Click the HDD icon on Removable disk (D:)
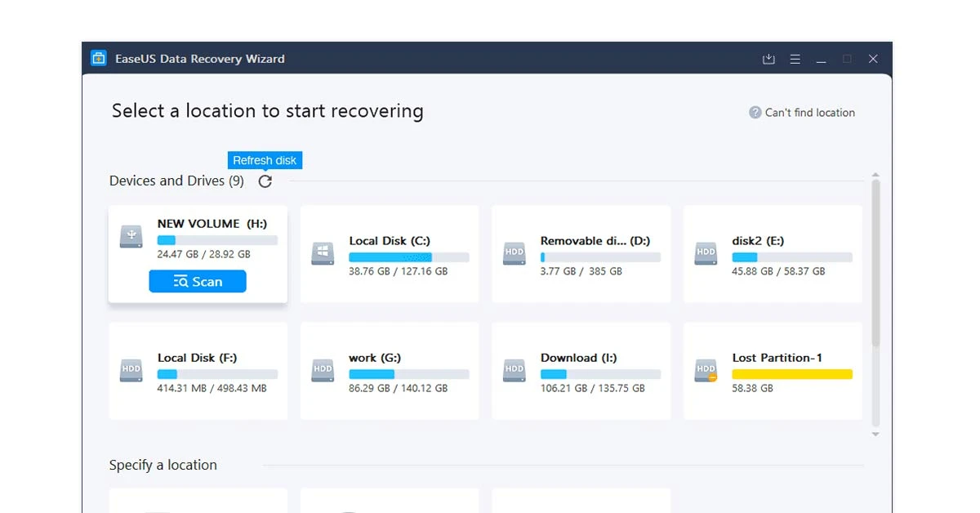Image resolution: width=980 pixels, height=513 pixels. [x=514, y=254]
